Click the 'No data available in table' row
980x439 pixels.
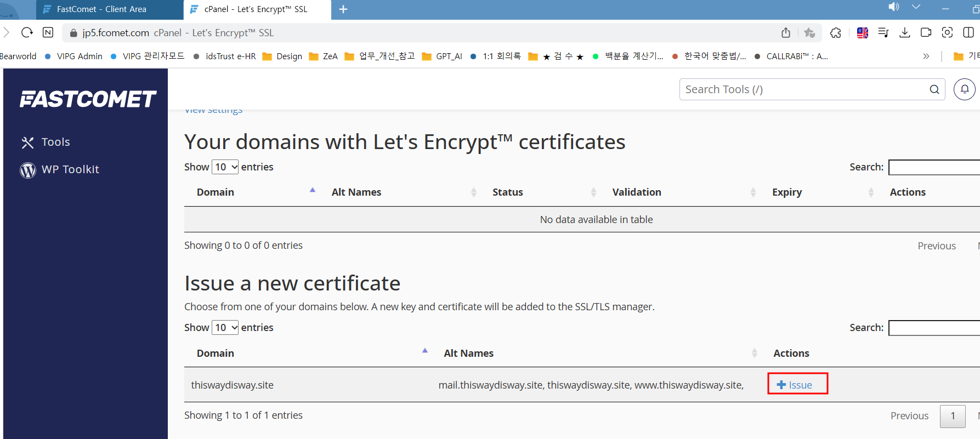tap(582, 220)
